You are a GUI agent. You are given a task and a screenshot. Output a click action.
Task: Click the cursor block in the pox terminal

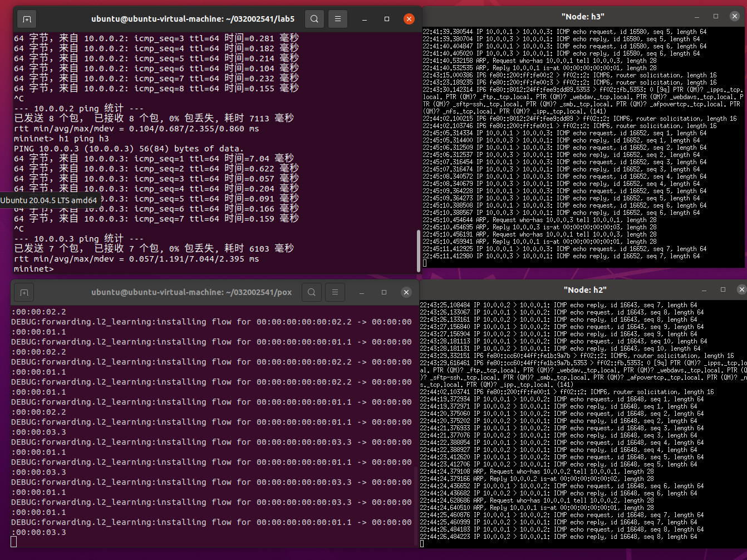click(14, 542)
